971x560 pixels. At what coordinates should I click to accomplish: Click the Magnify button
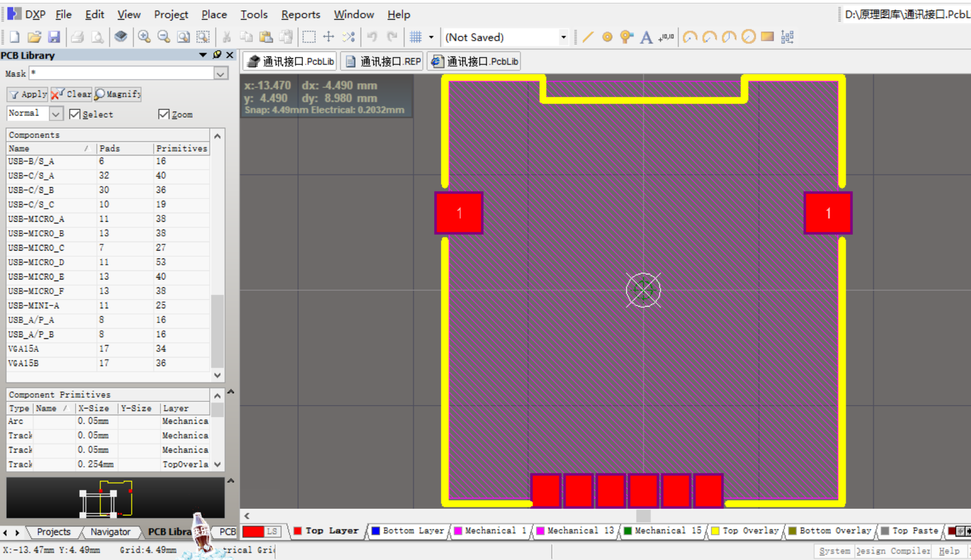click(118, 94)
